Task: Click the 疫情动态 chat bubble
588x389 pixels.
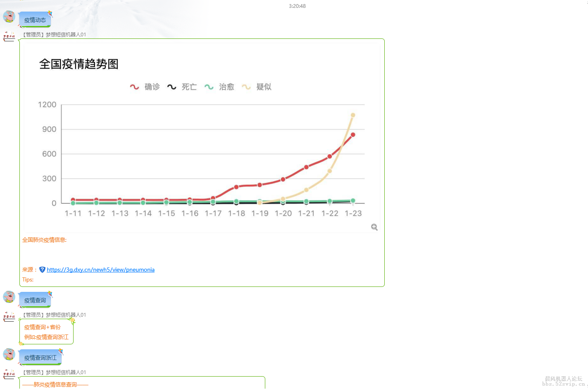Action: click(35, 20)
